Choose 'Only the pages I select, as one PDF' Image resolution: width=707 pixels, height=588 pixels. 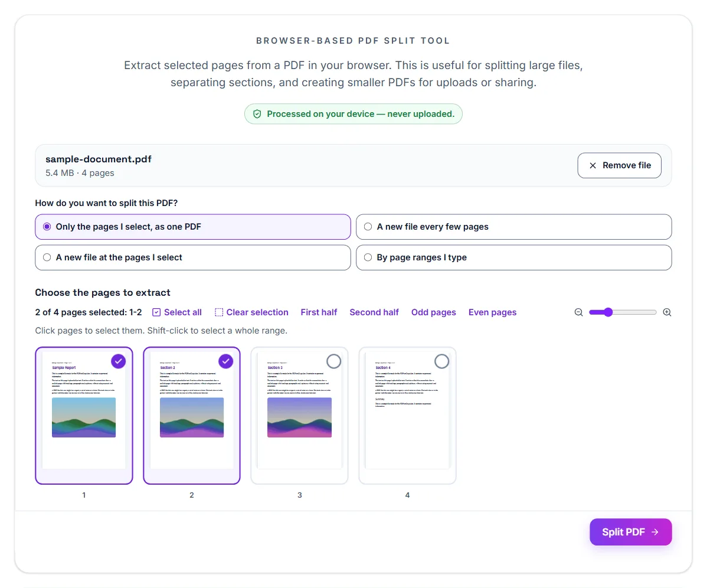pos(192,227)
